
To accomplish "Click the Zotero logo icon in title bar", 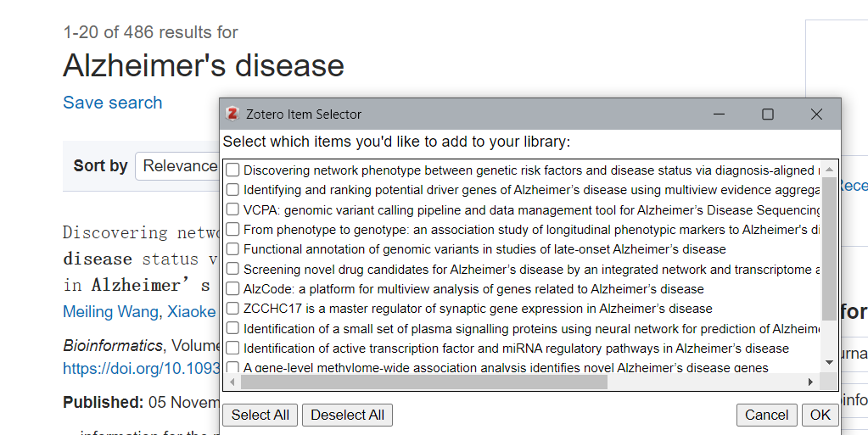I will pyautogui.click(x=232, y=114).
